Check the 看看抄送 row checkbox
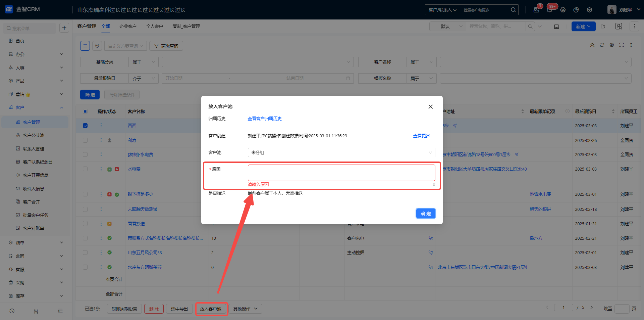The height and width of the screenshot is (320, 644). [85, 224]
